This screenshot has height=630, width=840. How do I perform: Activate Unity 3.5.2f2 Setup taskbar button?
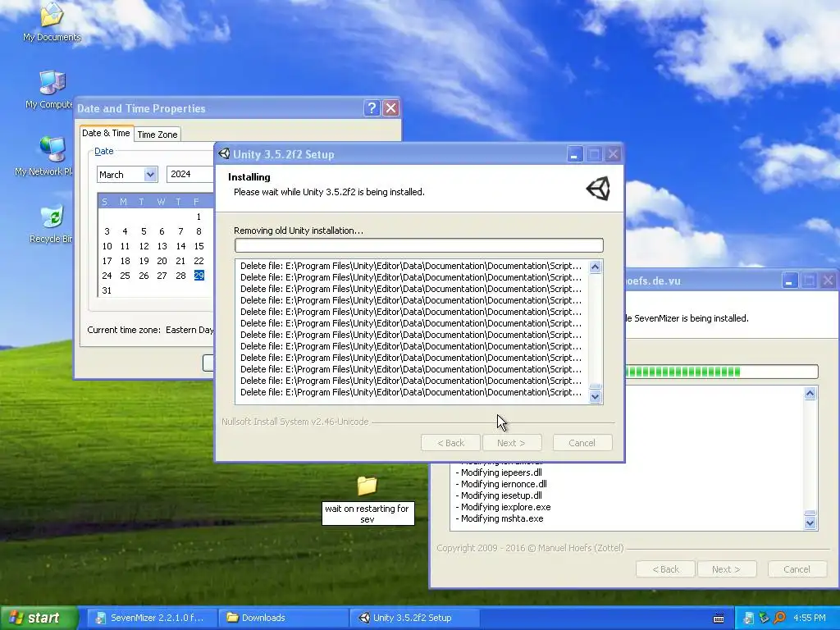413,618
